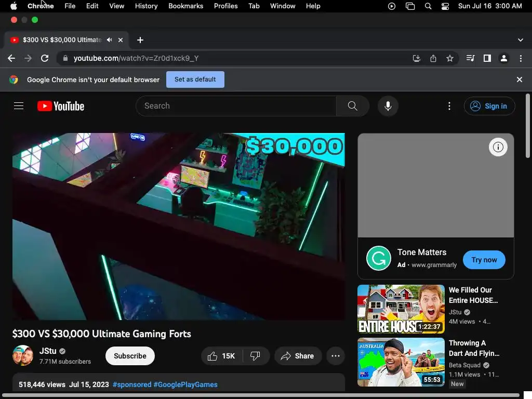532x399 pixels.
Task: Open the Chrome three-dot menu
Action: pos(521,58)
